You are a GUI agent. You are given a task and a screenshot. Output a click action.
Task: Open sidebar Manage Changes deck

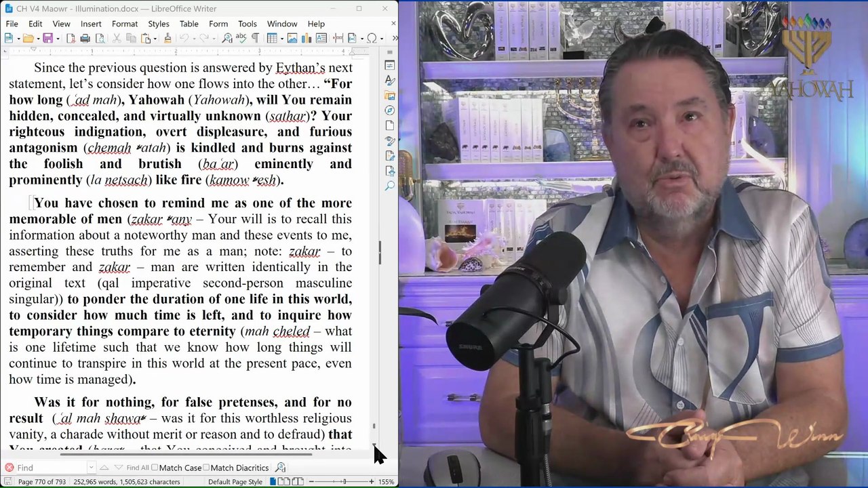(x=390, y=156)
